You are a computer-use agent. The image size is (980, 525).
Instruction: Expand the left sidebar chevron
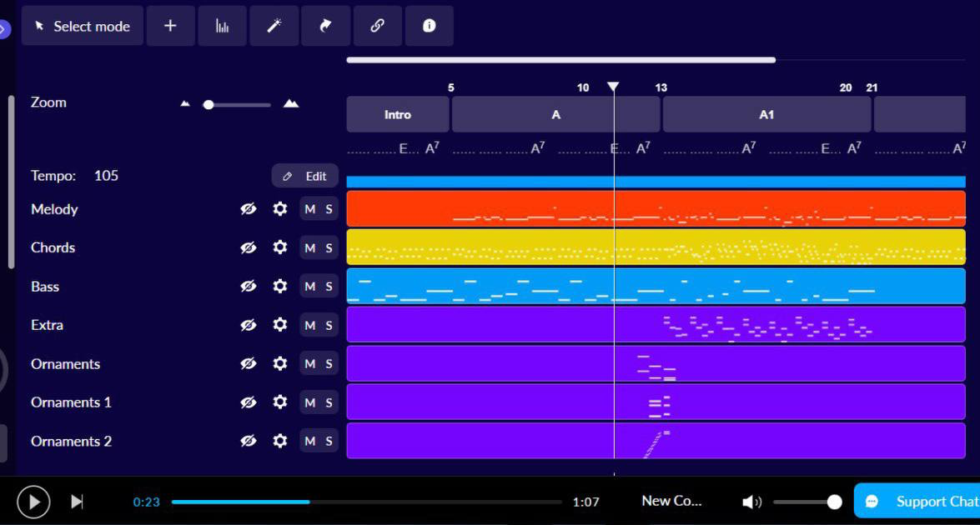click(4, 30)
